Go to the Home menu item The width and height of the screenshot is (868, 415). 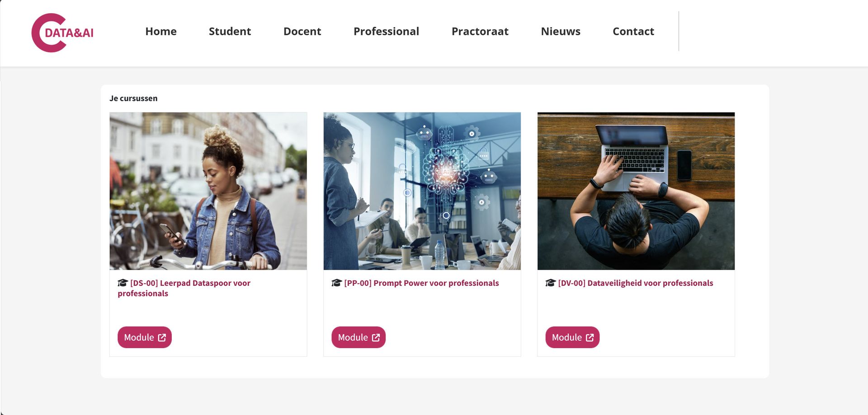[161, 31]
